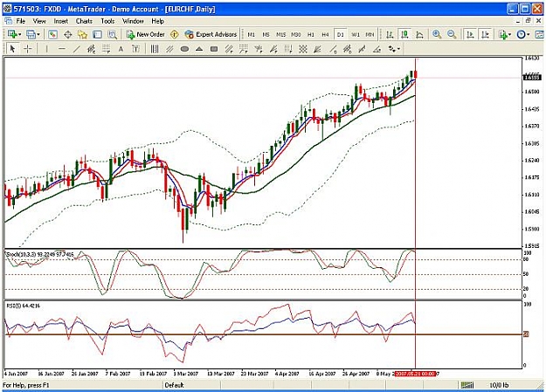Open the Navigator star-folder icon
This screenshot has width=546, height=392.
(x=82, y=34)
